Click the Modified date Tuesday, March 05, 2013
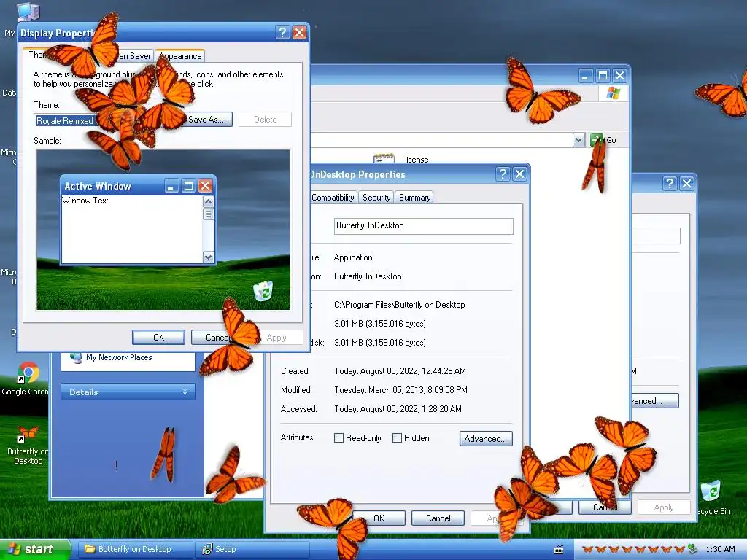This screenshot has width=747, height=560. 400,390
